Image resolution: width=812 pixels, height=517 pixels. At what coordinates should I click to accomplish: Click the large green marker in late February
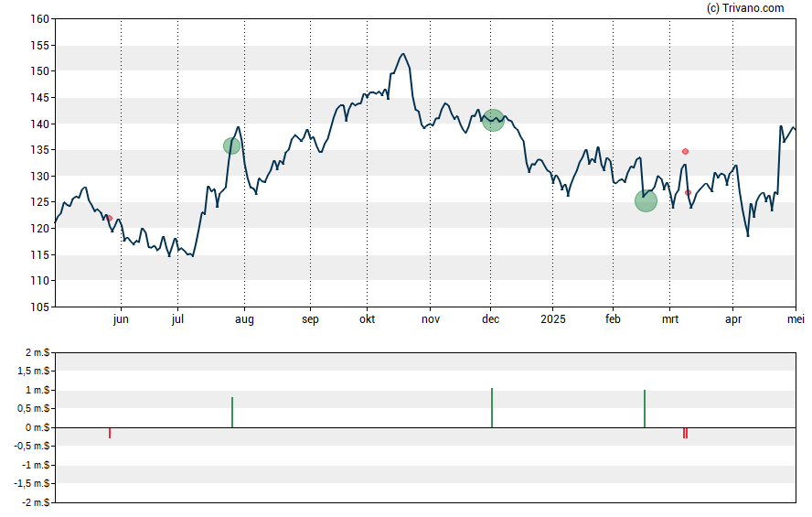click(646, 201)
